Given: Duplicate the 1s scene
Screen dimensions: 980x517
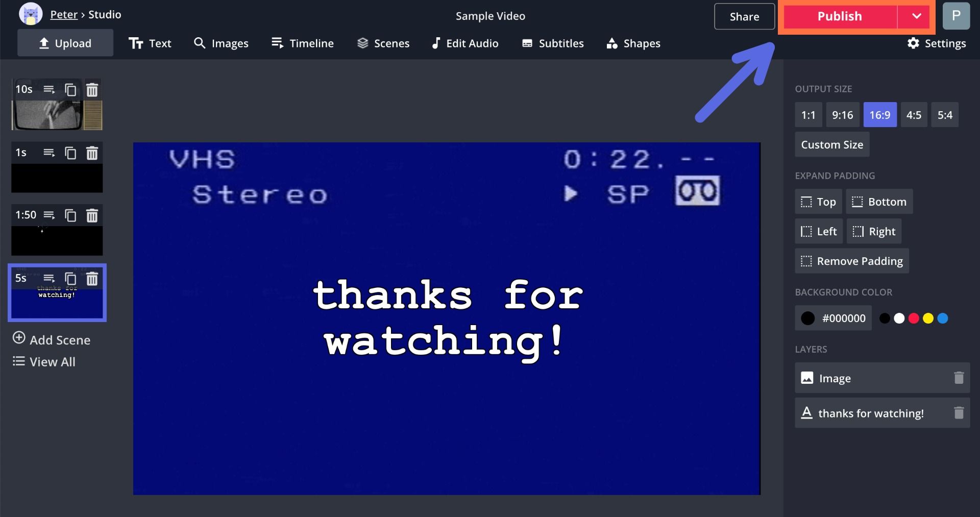Looking at the screenshot, I should (70, 153).
